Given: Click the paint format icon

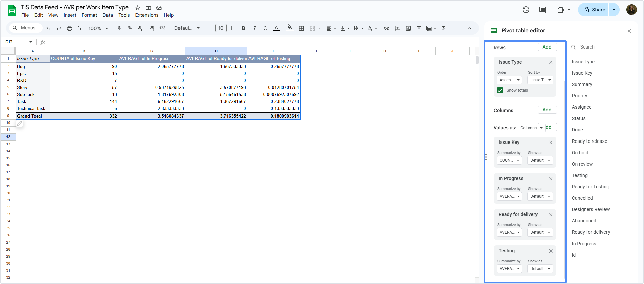Looking at the screenshot, I should click(80, 28).
